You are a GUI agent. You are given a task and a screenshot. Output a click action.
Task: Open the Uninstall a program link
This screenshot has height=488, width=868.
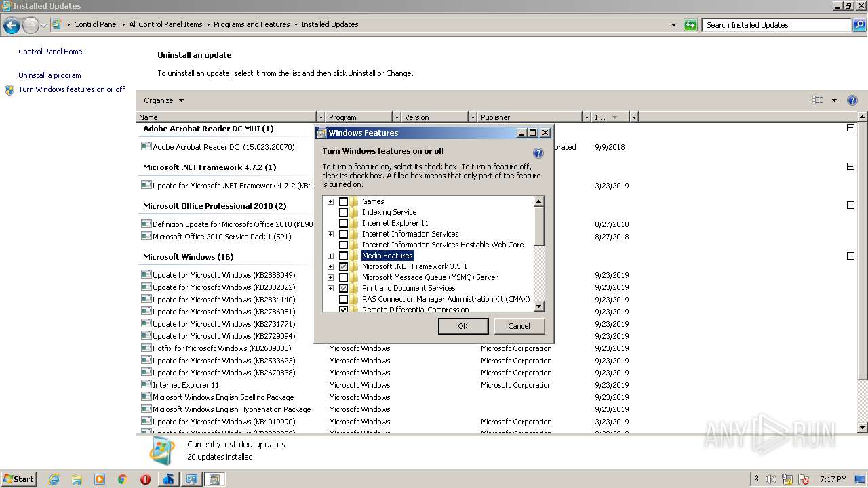[50, 75]
